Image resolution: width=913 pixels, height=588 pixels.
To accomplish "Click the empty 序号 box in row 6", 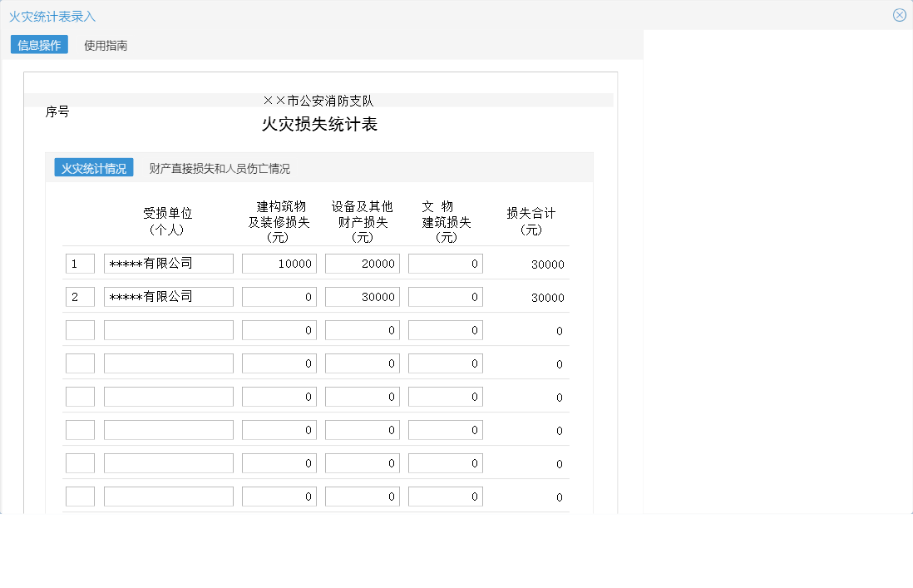I will tap(80, 429).
